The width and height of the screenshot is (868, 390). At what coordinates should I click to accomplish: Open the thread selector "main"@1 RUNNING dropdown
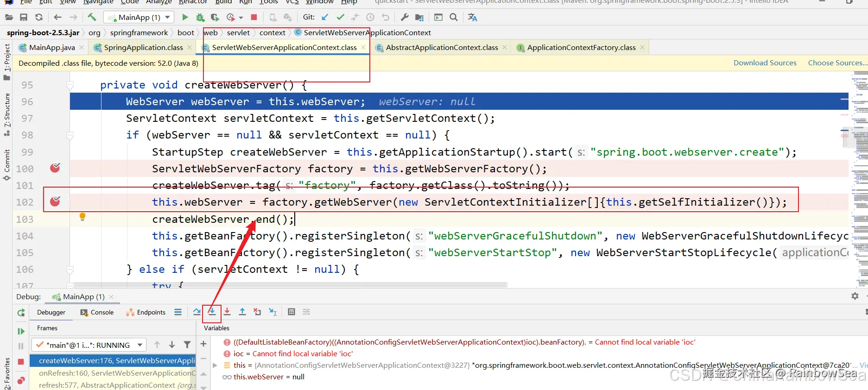(89, 345)
